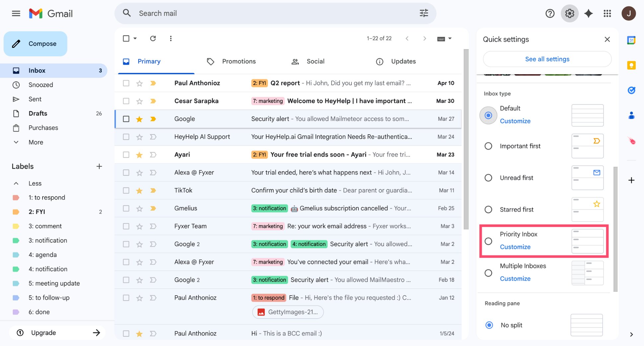Click the Quick settings scrollbar
644x346 pixels.
[615, 229]
